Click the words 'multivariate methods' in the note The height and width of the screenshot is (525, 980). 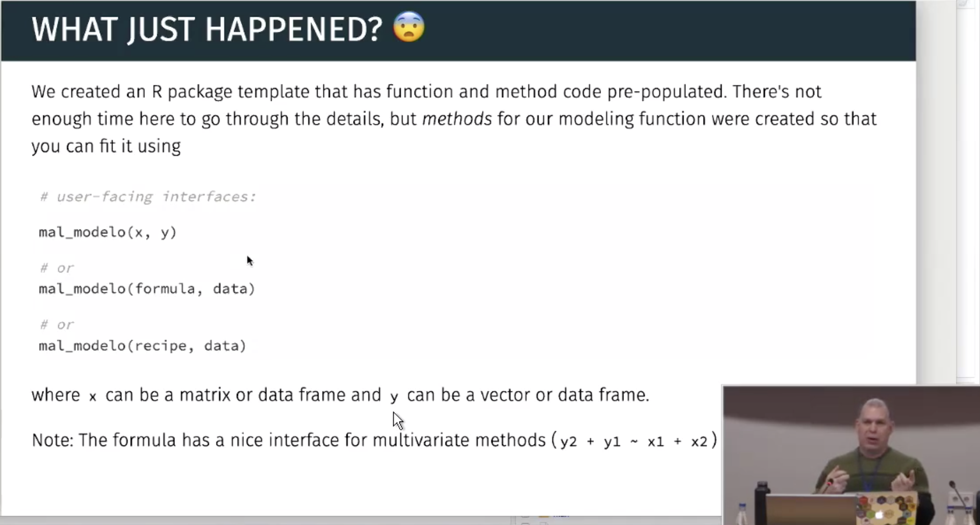[x=459, y=440]
